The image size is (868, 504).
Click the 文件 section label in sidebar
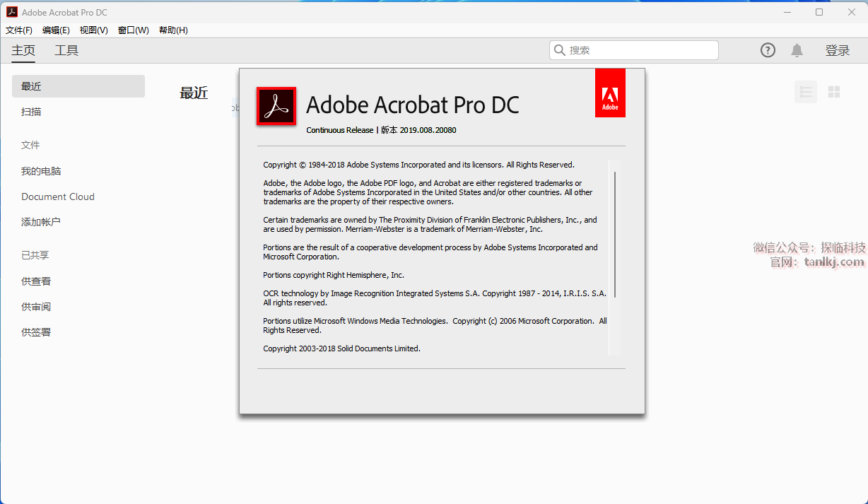point(30,145)
